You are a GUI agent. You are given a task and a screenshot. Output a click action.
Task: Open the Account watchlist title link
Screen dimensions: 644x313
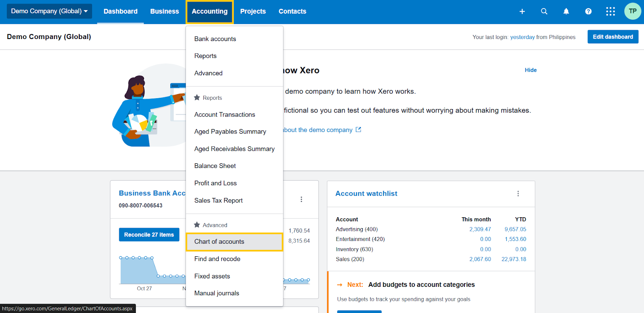point(366,194)
